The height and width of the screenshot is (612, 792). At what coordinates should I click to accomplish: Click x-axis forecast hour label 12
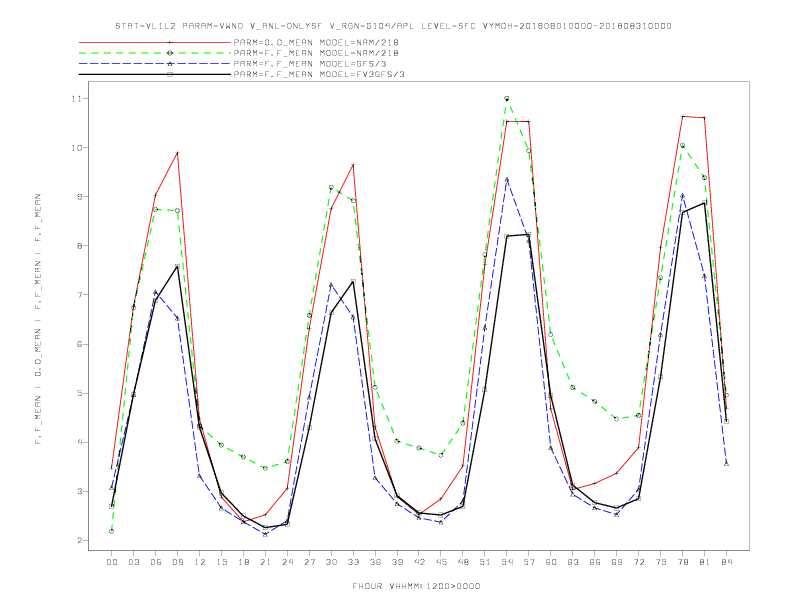(200, 562)
